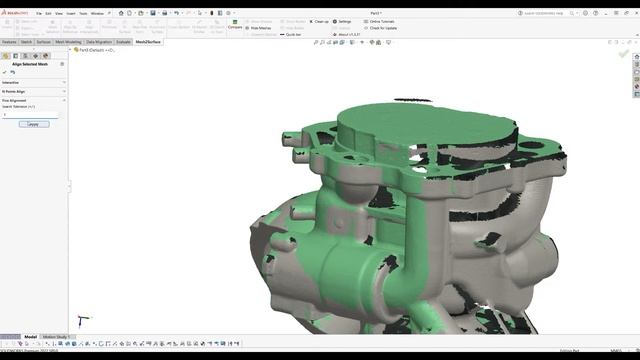This screenshot has width=640, height=360.
Task: Select the Model tab at the bottom
Action: [31, 337]
